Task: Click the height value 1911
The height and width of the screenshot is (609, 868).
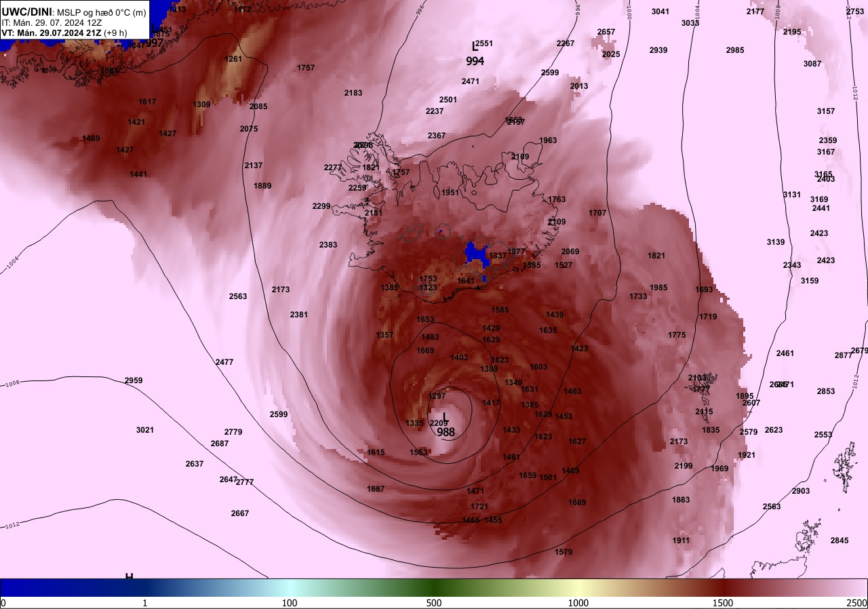Action: 681,541
